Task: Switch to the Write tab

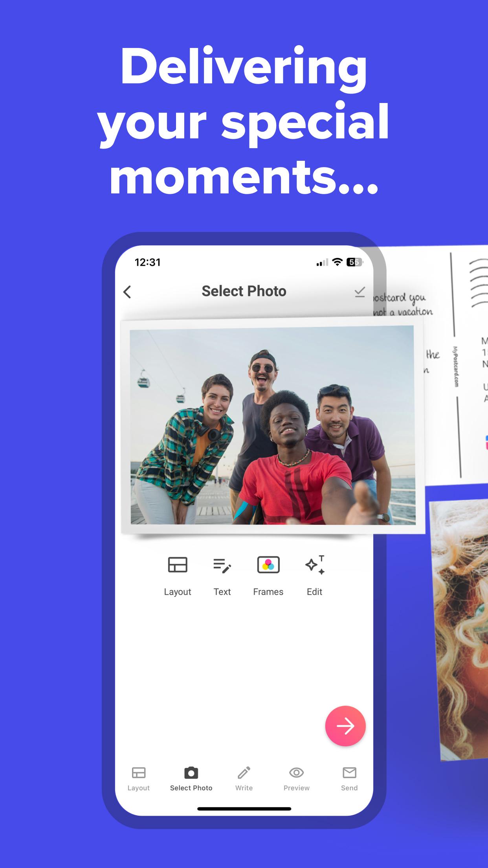Action: 244,779
